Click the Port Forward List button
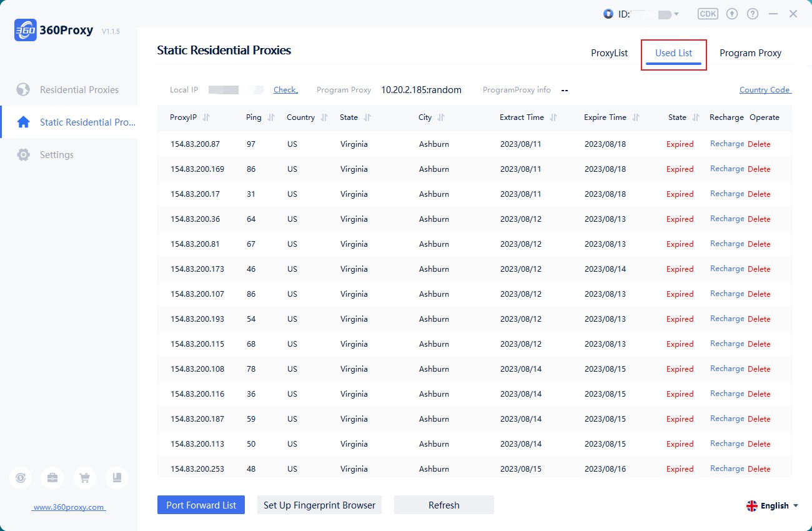 201,505
